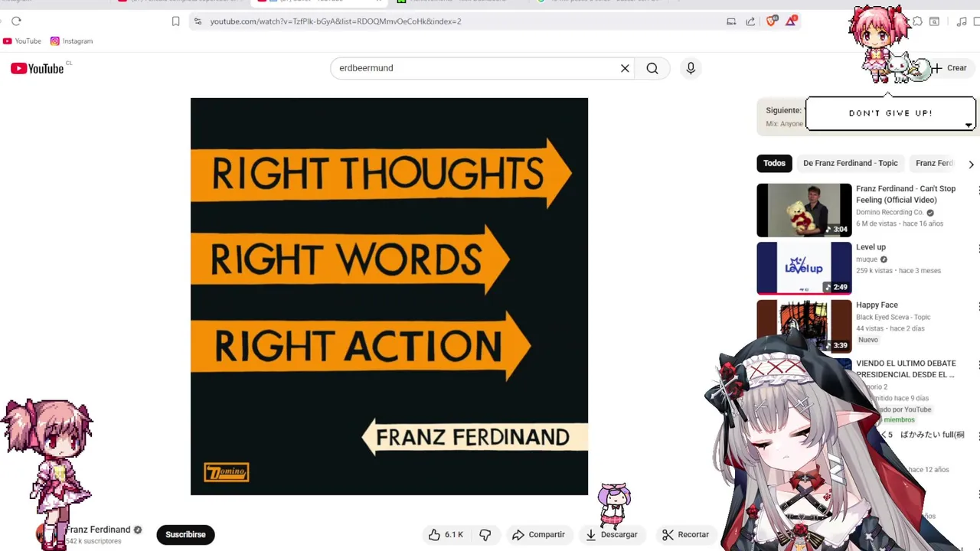Open the Instagram bookmark in bookmarks bar
The height and width of the screenshot is (551, 980).
coord(72,41)
